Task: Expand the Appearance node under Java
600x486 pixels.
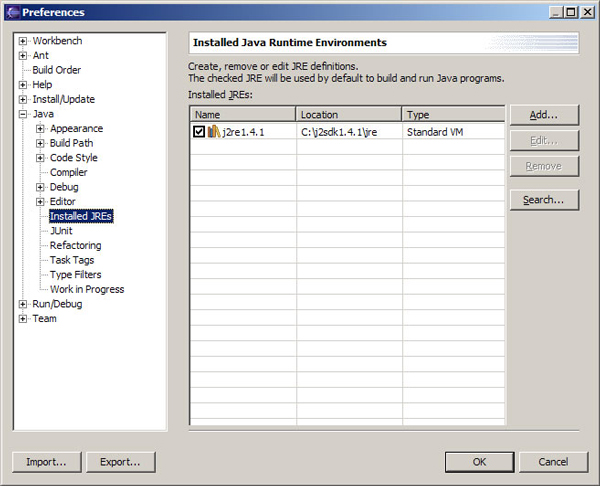Action: tap(40, 129)
